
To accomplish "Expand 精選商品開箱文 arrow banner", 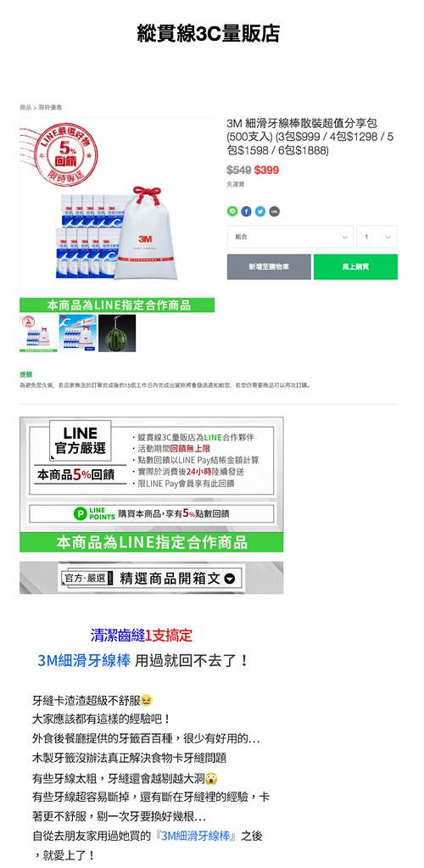I will tap(152, 578).
